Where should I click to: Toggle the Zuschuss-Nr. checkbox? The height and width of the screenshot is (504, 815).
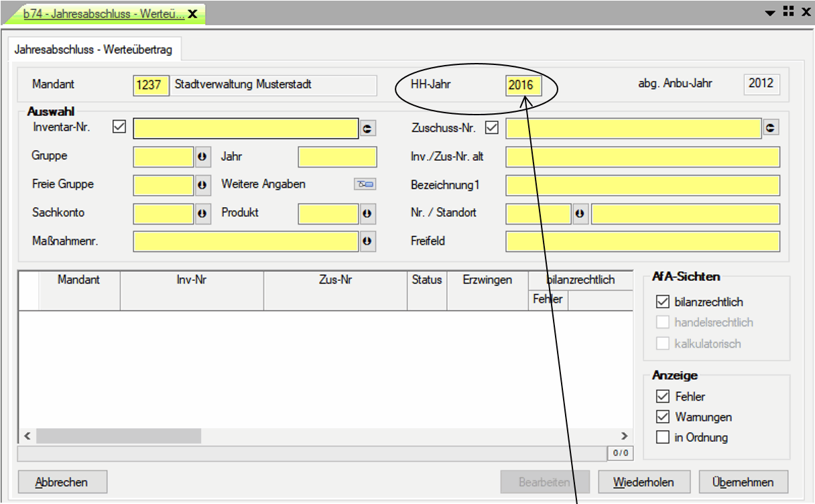[x=492, y=126]
